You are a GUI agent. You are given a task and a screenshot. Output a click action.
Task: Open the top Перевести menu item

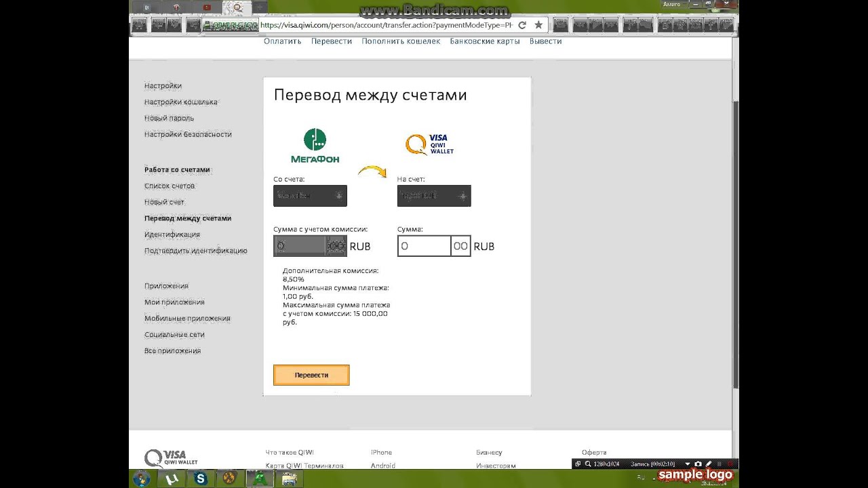click(332, 41)
